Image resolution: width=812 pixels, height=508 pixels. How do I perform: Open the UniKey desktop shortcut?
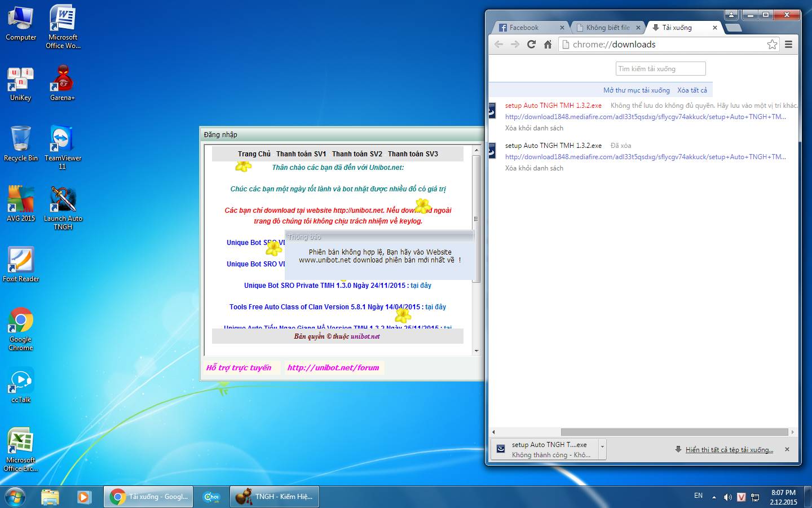21,84
